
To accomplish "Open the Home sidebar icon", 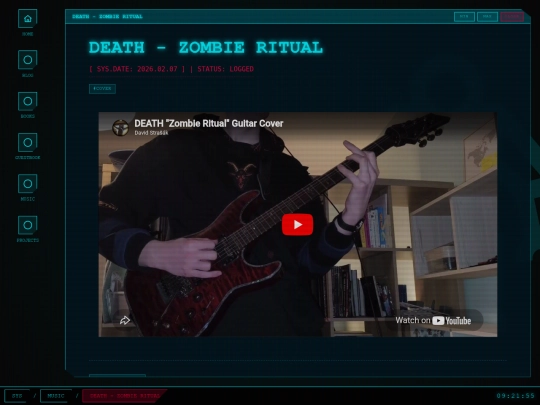I will tap(28, 19).
